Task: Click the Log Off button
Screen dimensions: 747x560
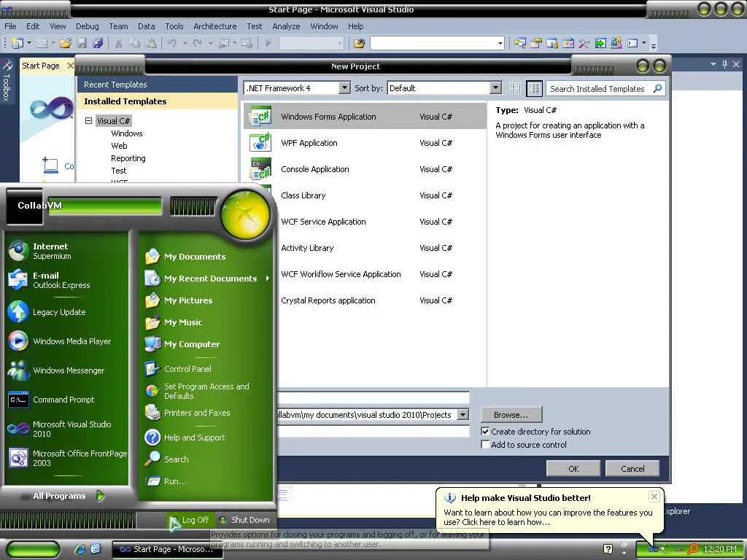Action: (x=190, y=520)
